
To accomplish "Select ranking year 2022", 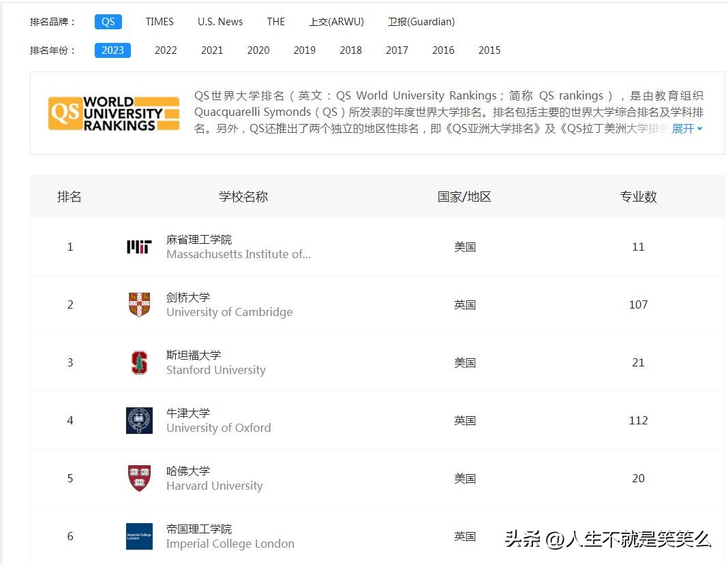I will [165, 50].
